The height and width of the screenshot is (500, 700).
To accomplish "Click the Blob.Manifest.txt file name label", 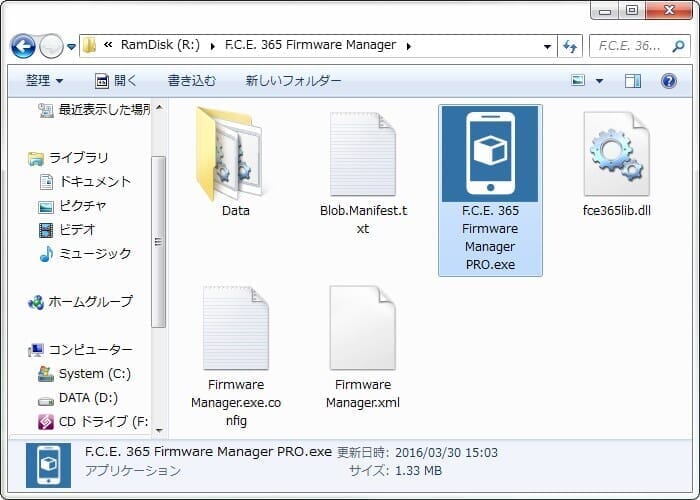I will [x=363, y=220].
